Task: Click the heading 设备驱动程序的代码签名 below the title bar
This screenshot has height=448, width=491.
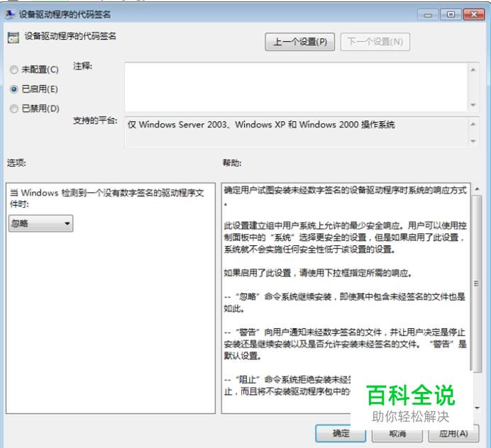Action: 70,36
